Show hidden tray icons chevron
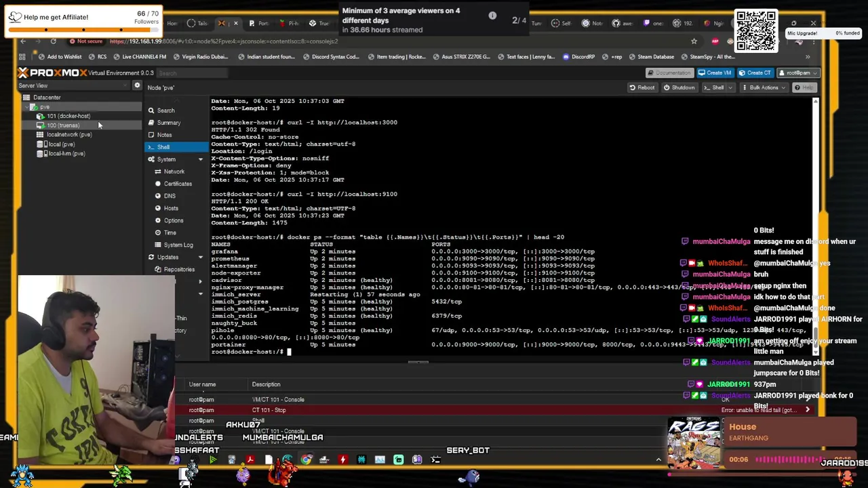The width and height of the screenshot is (868, 488). (x=658, y=460)
